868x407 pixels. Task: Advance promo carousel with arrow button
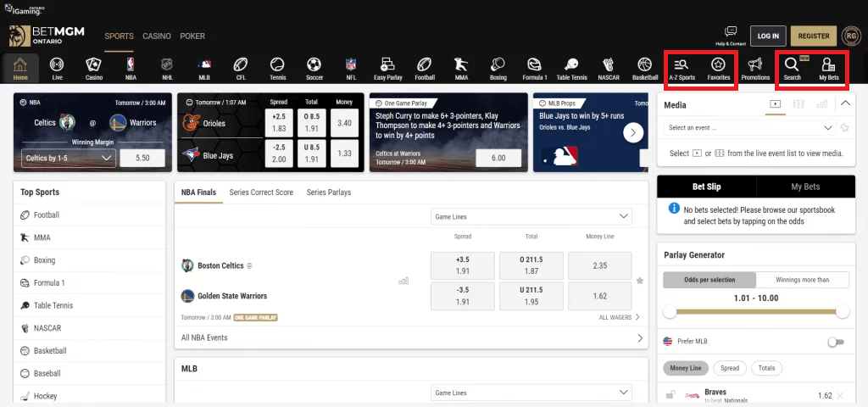coord(633,132)
